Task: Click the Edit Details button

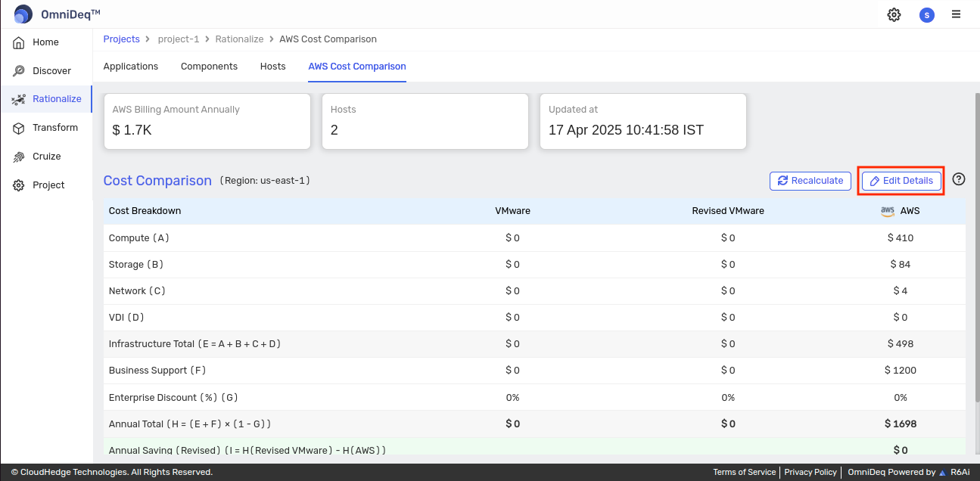Action: coord(901,181)
